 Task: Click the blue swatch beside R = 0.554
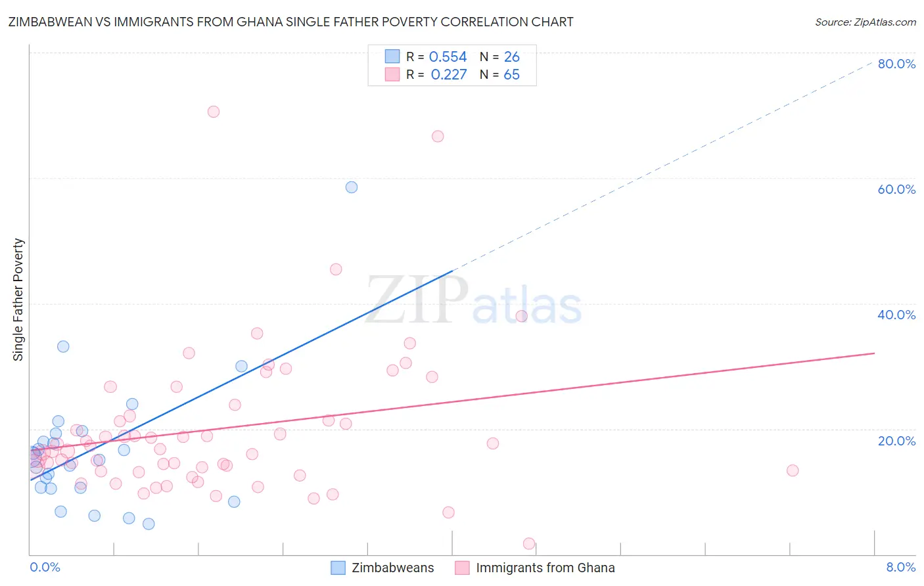click(x=392, y=56)
